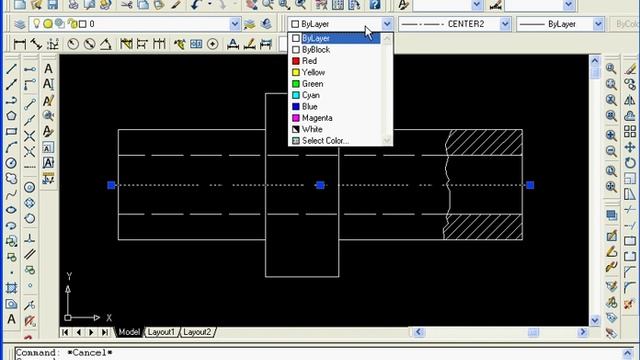Click the middle blue grip on centerline
This screenshot has width=640, height=360.
pyautogui.click(x=320, y=185)
